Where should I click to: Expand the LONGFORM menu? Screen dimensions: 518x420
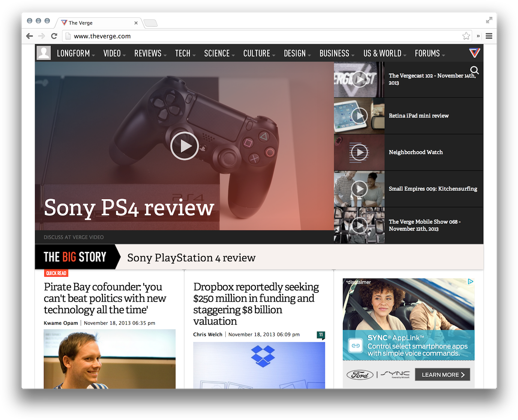(x=76, y=53)
